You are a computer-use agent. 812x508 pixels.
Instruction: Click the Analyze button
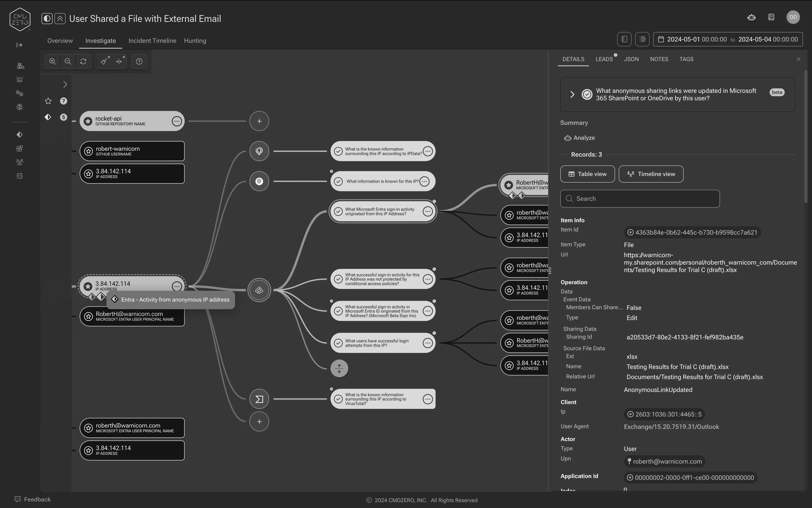point(580,138)
